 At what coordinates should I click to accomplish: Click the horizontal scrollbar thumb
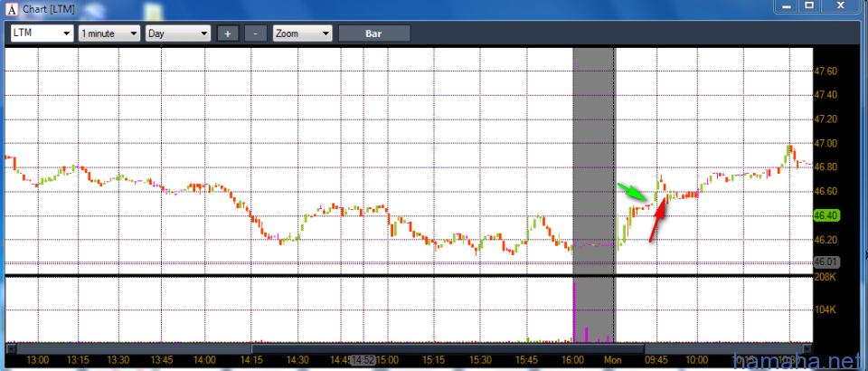pos(448,349)
